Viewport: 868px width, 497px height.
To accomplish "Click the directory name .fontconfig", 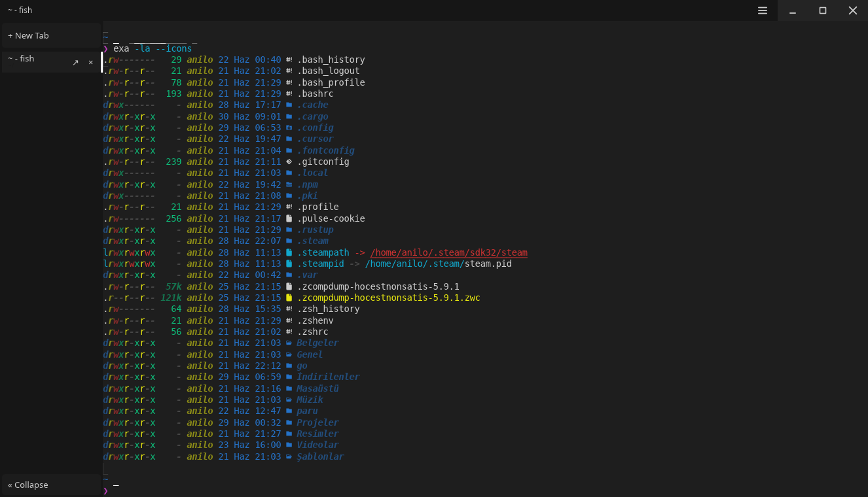I will 325,150.
